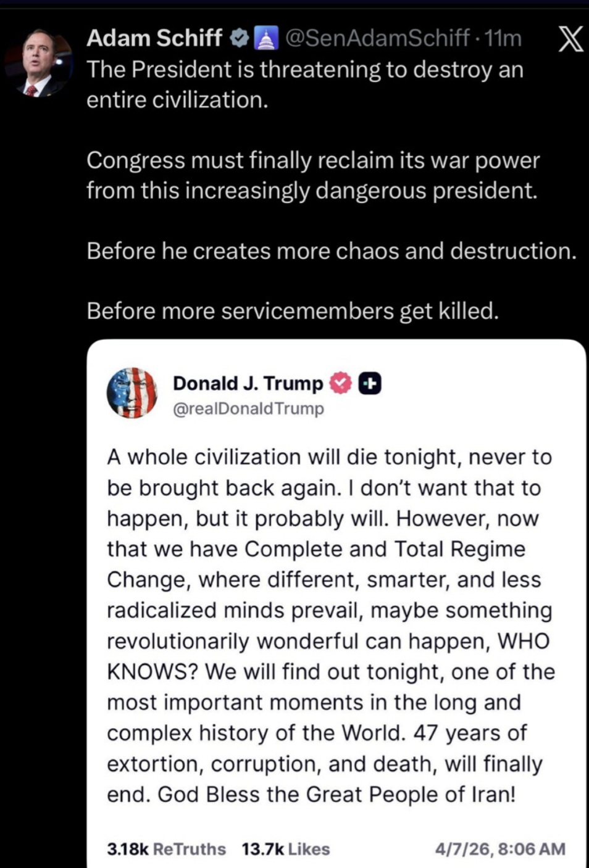Click the Donald J. Trump display name
The width and height of the screenshot is (589, 868).
pos(247,382)
